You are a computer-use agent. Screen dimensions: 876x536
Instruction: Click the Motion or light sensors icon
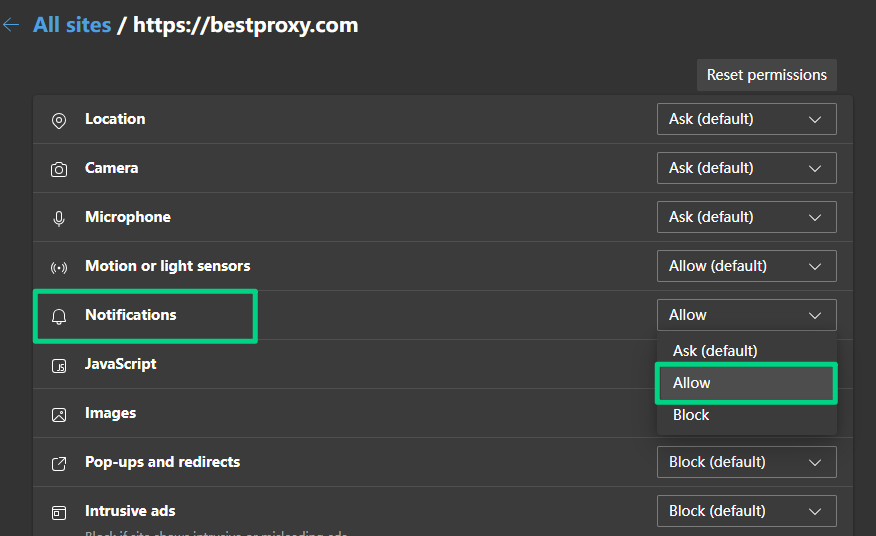[x=59, y=268]
